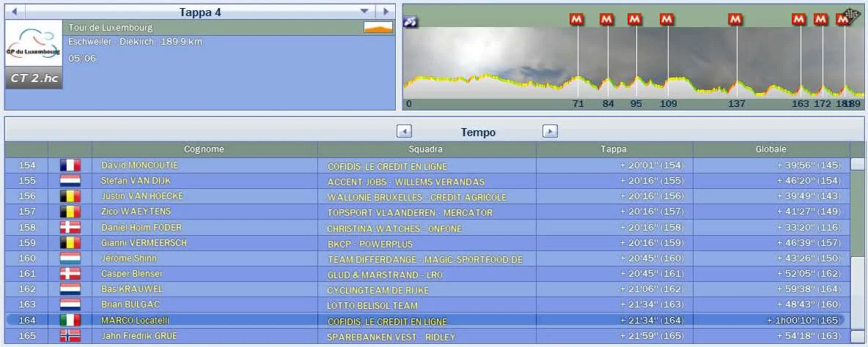Go to previous stage with left arrow
The image size is (868, 347).
[x=15, y=12]
